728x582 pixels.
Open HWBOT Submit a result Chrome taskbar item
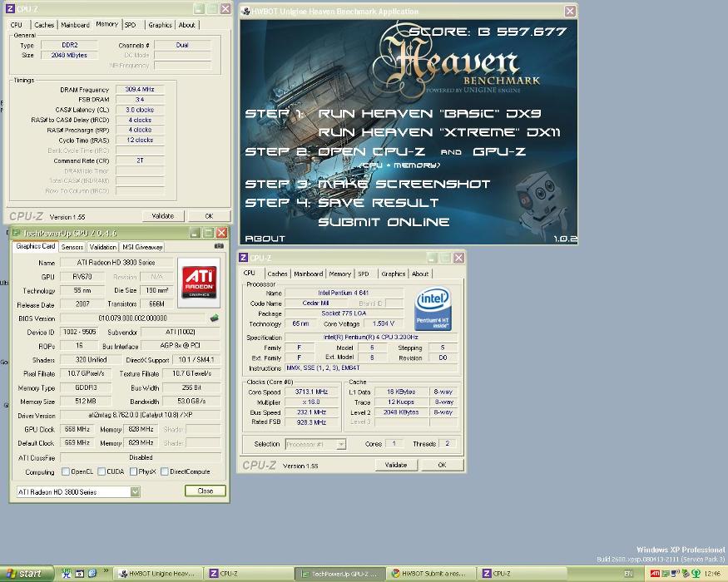click(433, 574)
